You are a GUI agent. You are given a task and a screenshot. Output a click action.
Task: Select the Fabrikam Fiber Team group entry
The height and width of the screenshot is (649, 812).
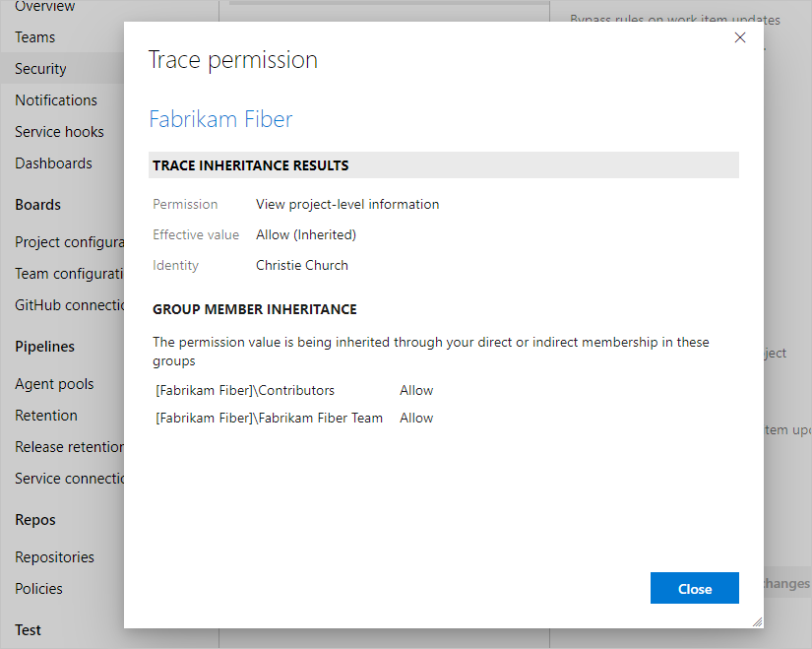267,418
